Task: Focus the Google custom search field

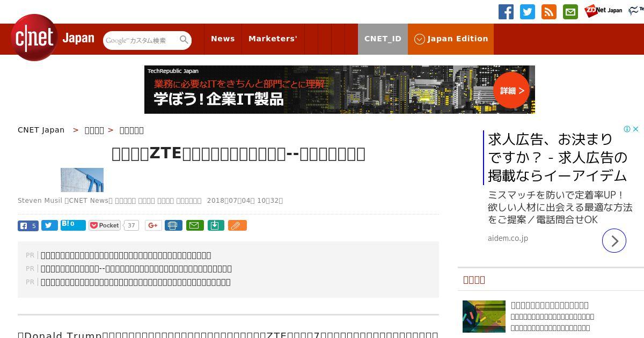Action: (x=141, y=40)
